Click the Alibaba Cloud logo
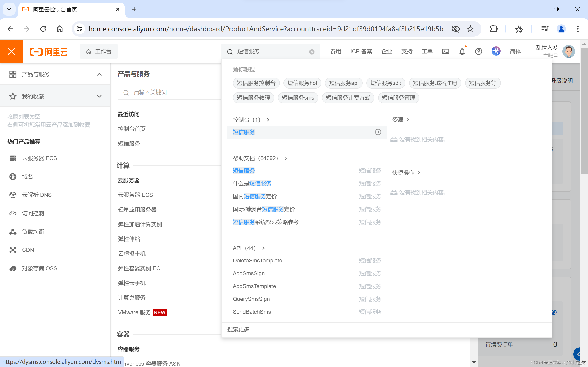The height and width of the screenshot is (367, 588). pyautogui.click(x=48, y=51)
